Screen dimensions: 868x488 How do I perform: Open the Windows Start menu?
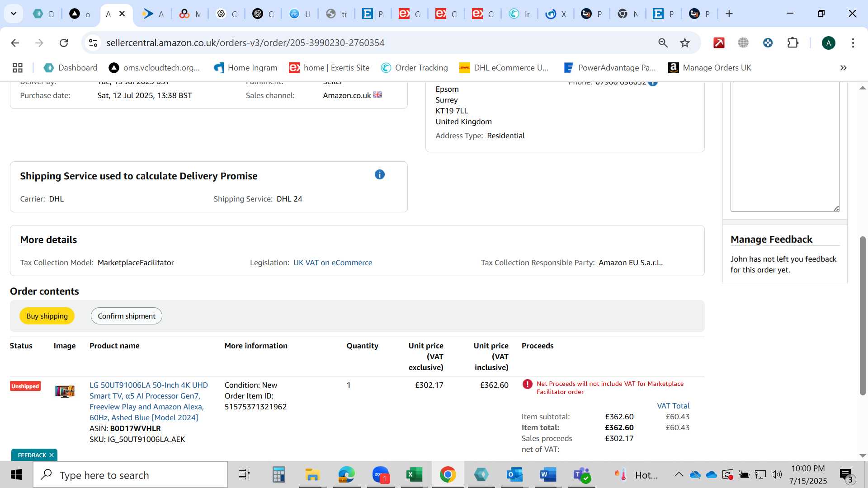(16, 474)
